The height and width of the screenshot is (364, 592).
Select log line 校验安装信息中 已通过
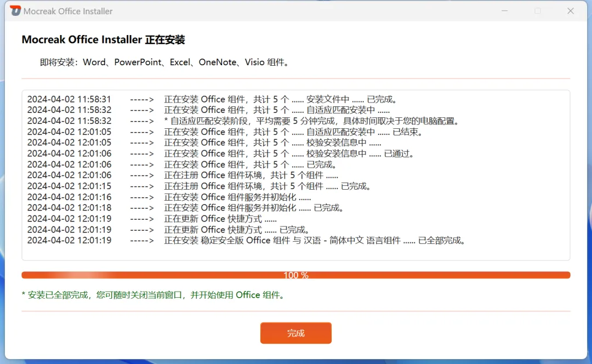click(x=221, y=153)
